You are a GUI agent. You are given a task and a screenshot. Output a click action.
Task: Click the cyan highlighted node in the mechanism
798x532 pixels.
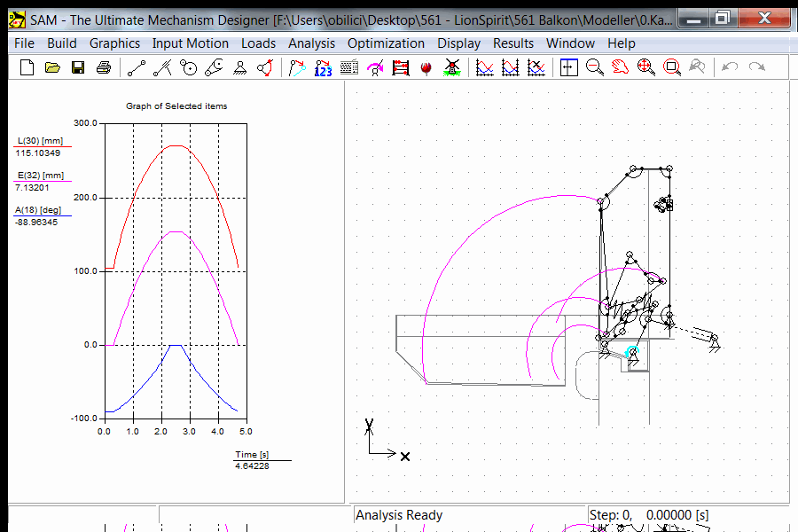pyautogui.click(x=632, y=353)
